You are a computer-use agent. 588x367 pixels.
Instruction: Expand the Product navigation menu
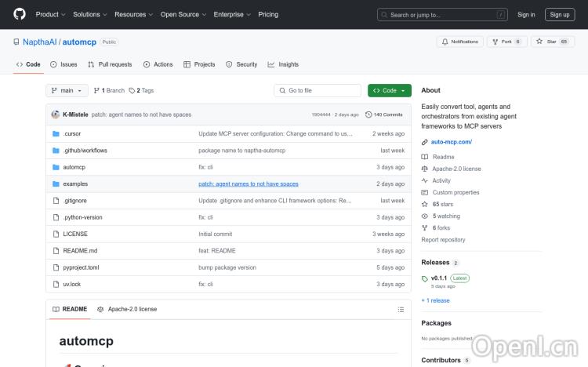point(50,14)
